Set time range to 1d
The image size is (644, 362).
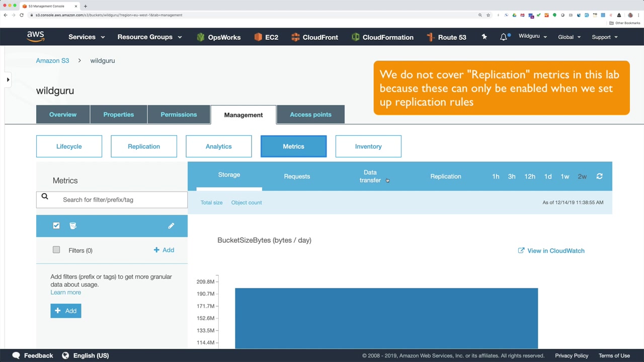tap(548, 176)
